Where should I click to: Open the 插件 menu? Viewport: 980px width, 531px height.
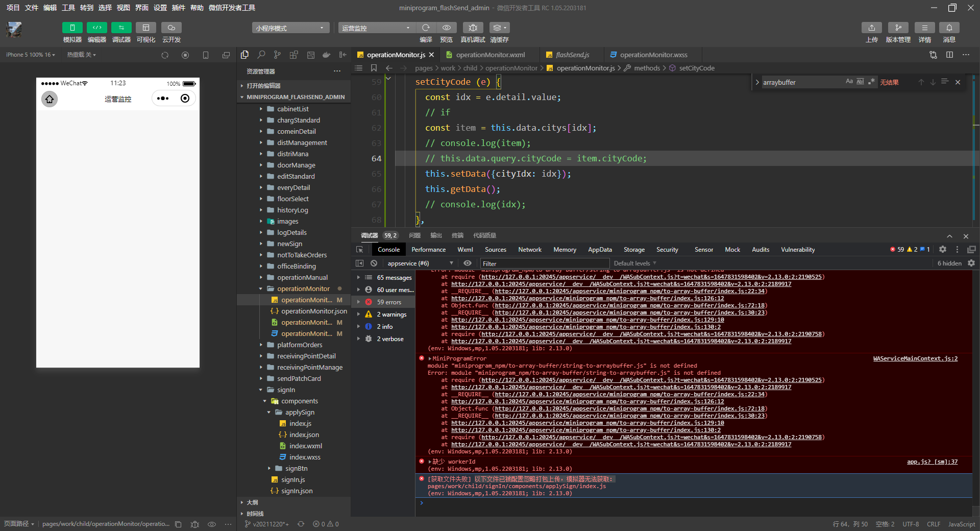[179, 8]
